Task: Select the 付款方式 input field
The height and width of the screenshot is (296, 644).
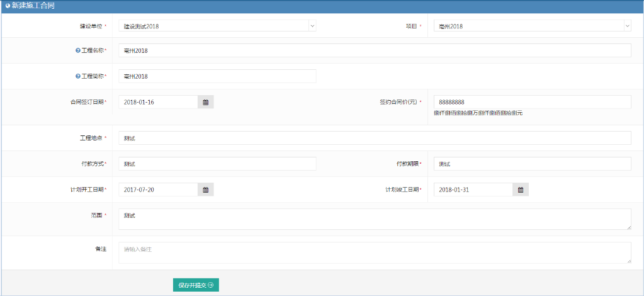Action: point(217,164)
